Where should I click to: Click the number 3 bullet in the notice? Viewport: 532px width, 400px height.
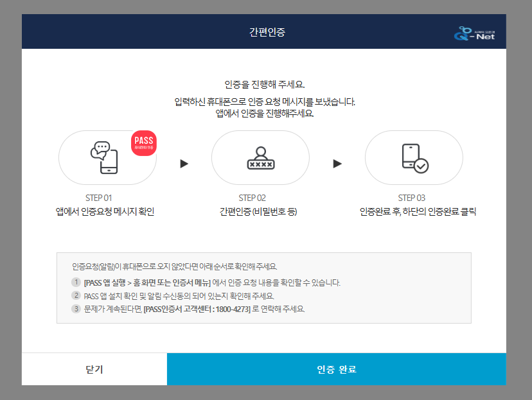point(76,309)
